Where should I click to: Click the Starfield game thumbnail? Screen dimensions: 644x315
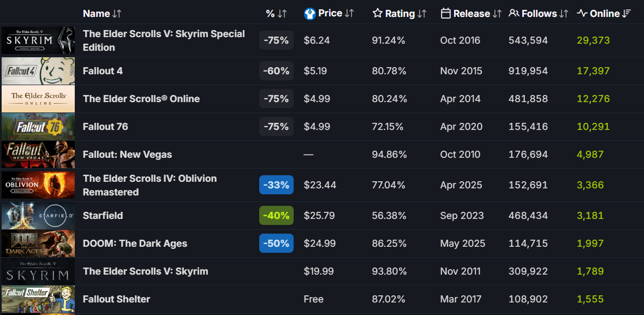[x=38, y=216]
